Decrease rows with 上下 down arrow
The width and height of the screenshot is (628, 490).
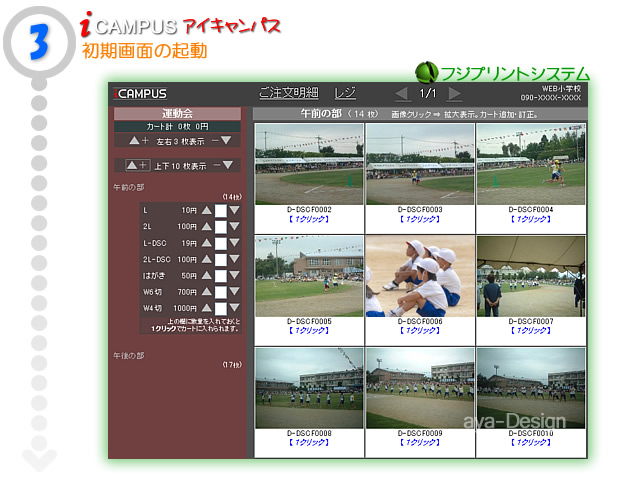227,165
